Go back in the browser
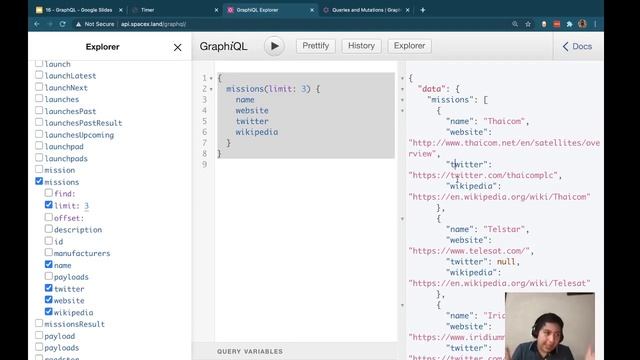The height and width of the screenshot is (360, 640). [37, 24]
